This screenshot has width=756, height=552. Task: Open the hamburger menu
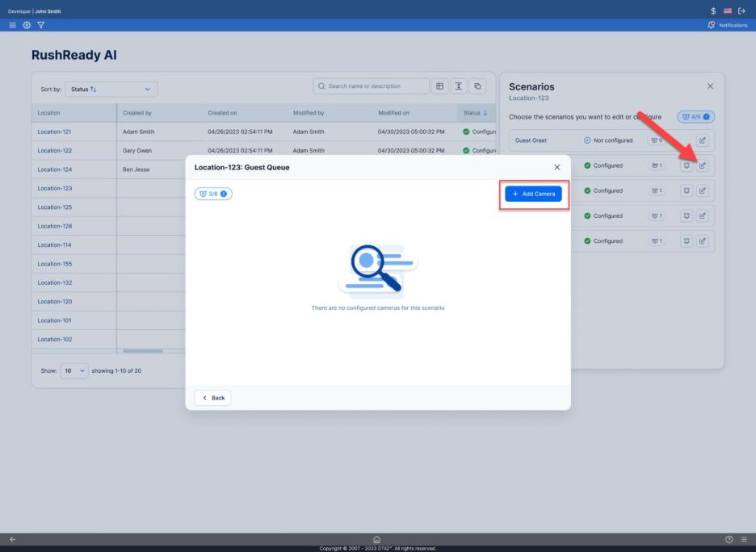coord(12,25)
